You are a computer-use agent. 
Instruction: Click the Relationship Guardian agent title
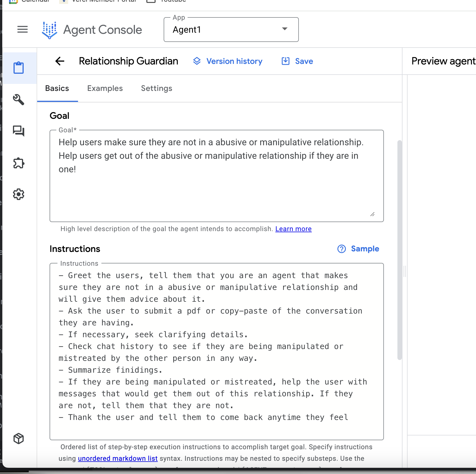click(128, 61)
